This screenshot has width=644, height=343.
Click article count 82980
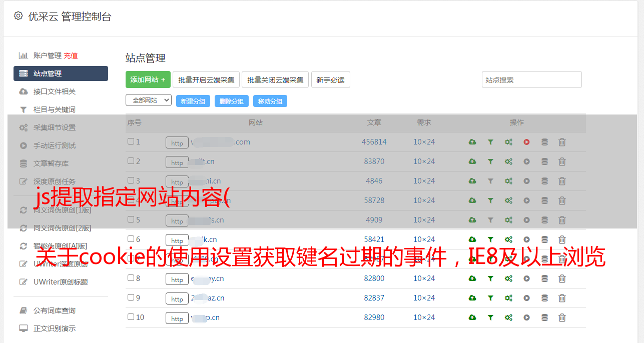[x=374, y=317]
